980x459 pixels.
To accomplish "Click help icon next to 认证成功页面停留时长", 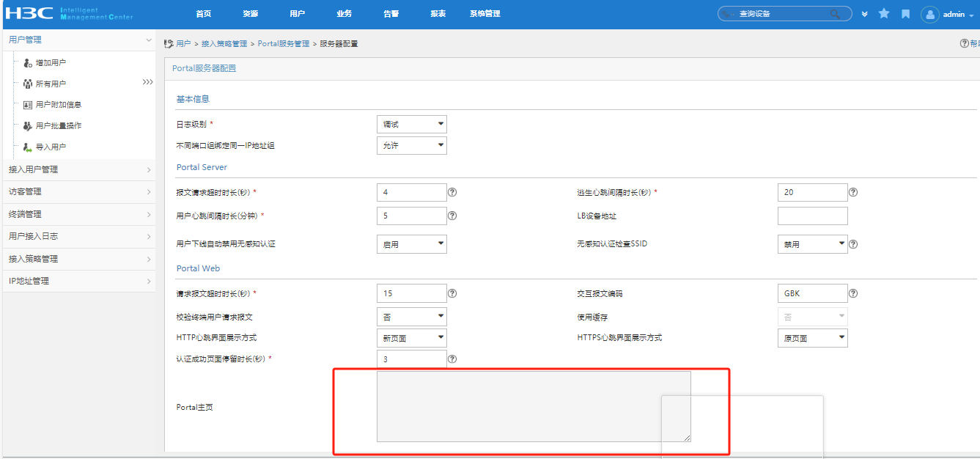I will (x=452, y=359).
